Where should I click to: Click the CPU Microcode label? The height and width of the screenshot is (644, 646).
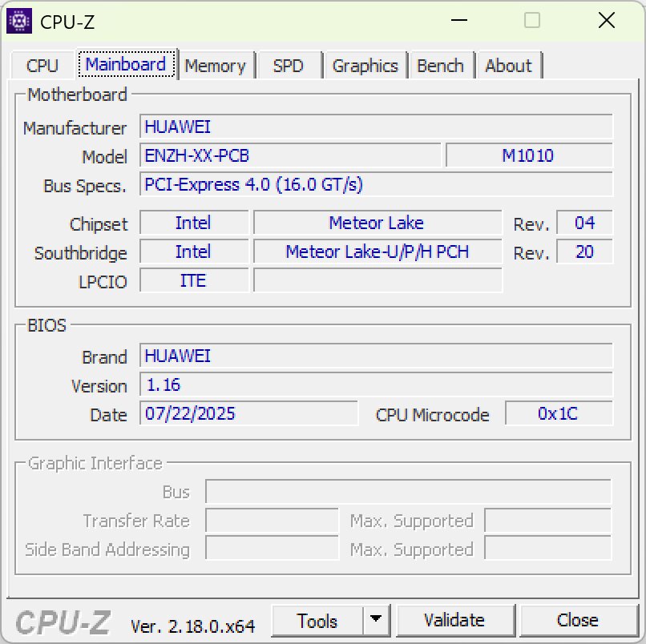432,415
